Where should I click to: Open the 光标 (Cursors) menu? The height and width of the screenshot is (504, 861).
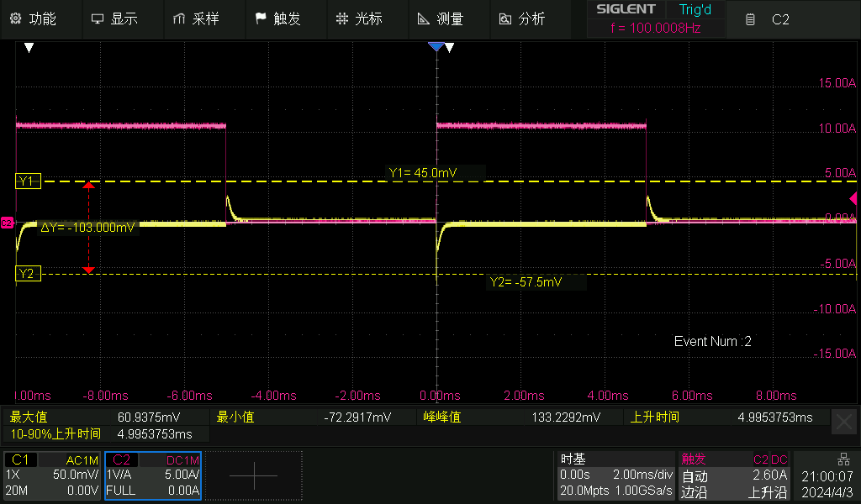[x=368, y=19]
